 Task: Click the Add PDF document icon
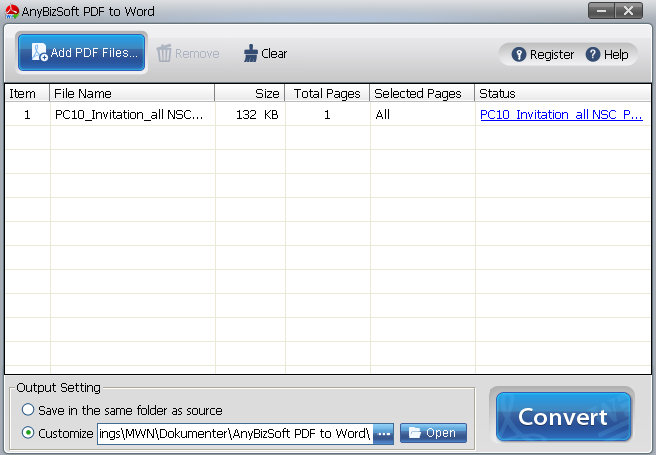tap(40, 52)
